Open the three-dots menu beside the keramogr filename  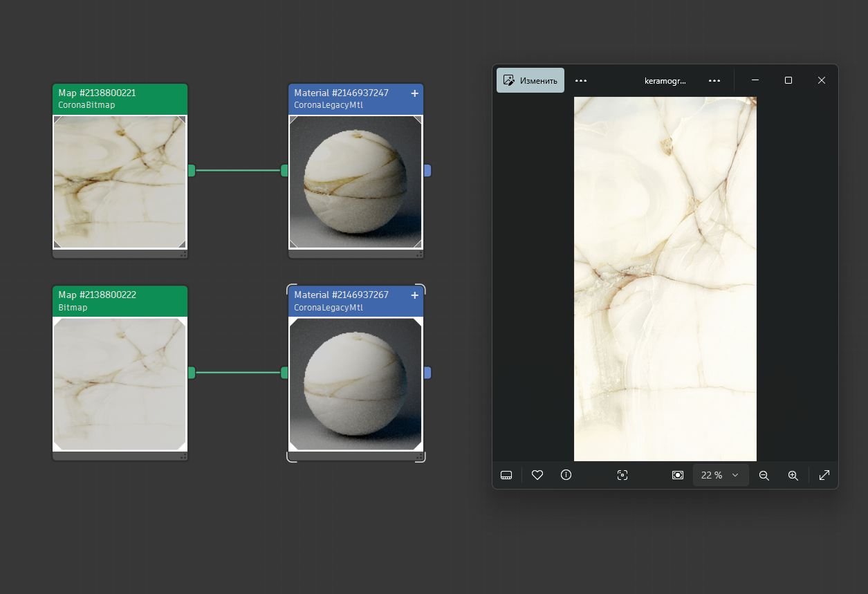pos(714,80)
